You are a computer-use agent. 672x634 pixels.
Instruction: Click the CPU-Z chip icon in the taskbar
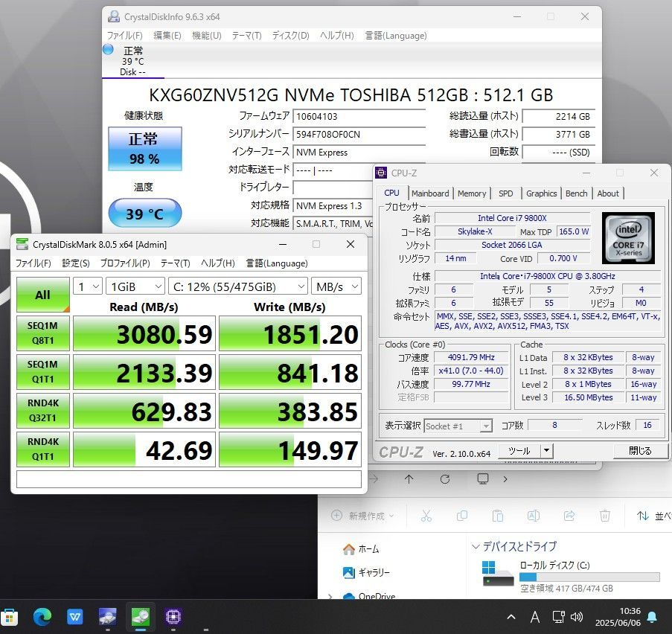coord(173,616)
